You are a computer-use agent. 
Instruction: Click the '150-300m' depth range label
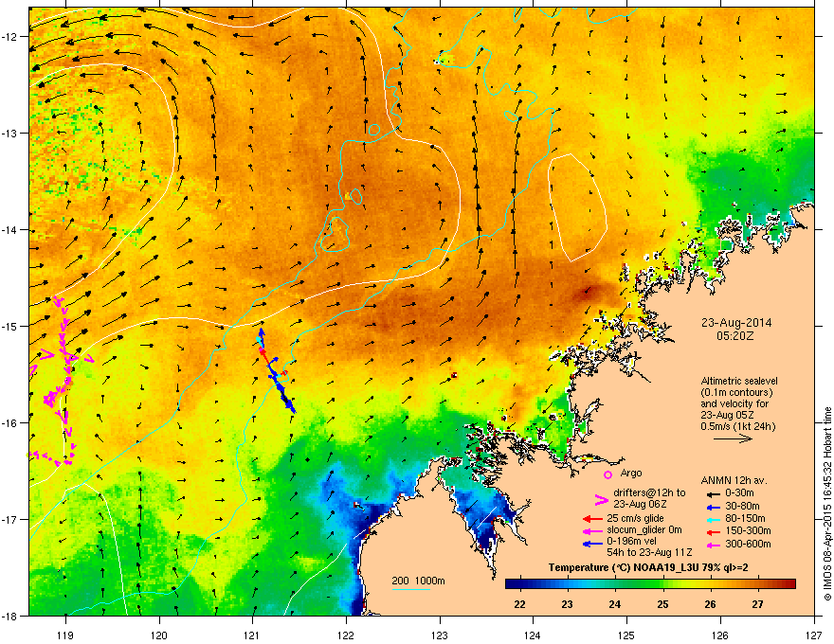pos(748,530)
